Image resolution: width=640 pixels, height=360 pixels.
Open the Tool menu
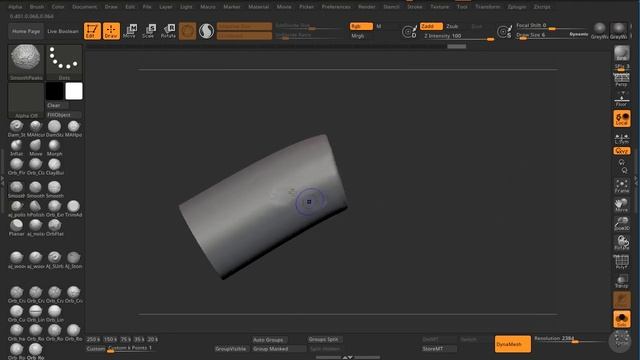tap(462, 7)
